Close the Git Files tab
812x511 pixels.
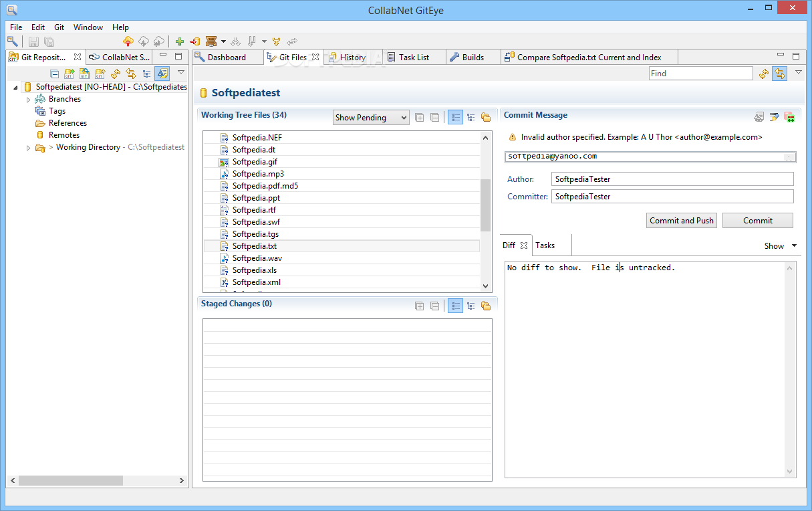[x=315, y=58]
